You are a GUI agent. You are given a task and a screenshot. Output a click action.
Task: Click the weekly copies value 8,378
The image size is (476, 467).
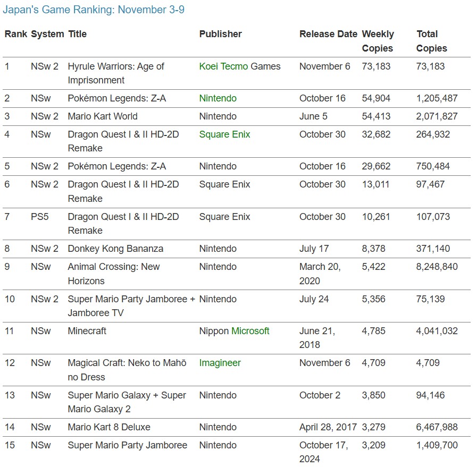click(x=373, y=249)
